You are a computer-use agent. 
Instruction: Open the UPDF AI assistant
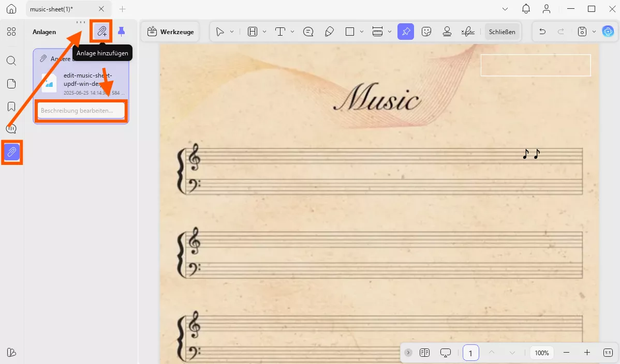[x=608, y=32]
